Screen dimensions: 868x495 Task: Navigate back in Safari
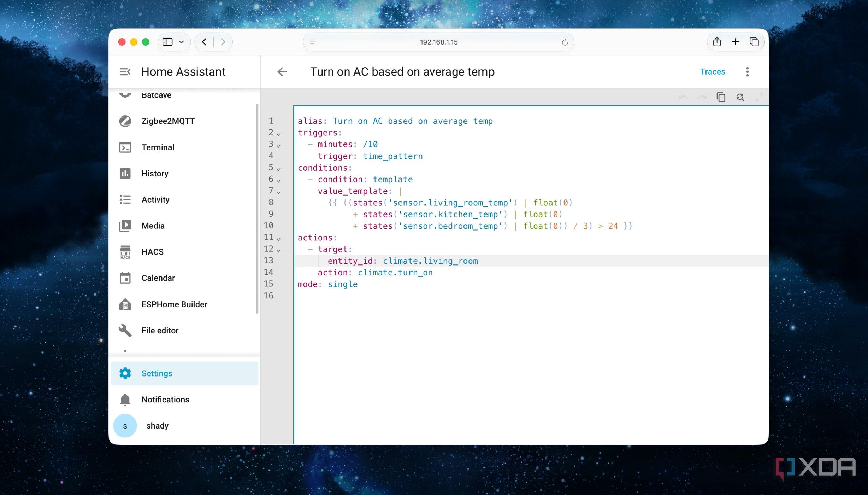204,42
